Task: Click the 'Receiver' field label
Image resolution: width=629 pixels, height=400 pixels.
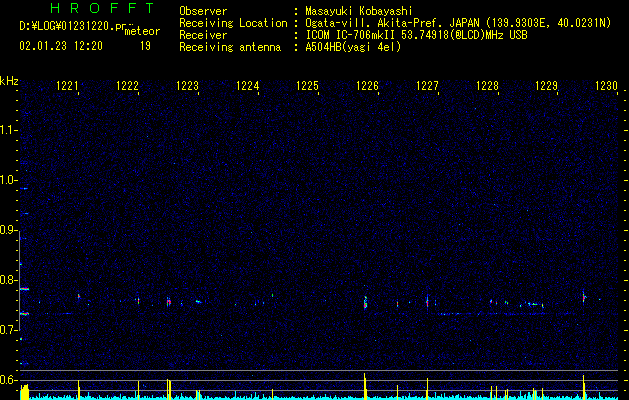Action: [x=203, y=35]
